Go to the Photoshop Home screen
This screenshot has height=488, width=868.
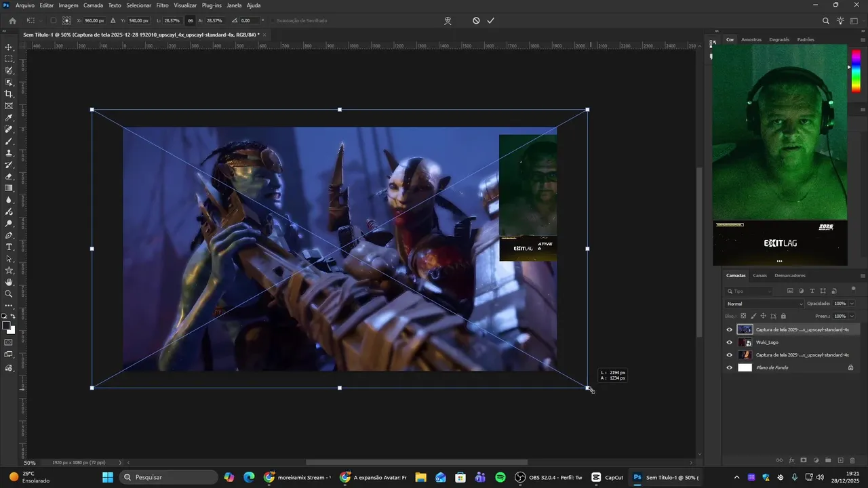click(12, 20)
